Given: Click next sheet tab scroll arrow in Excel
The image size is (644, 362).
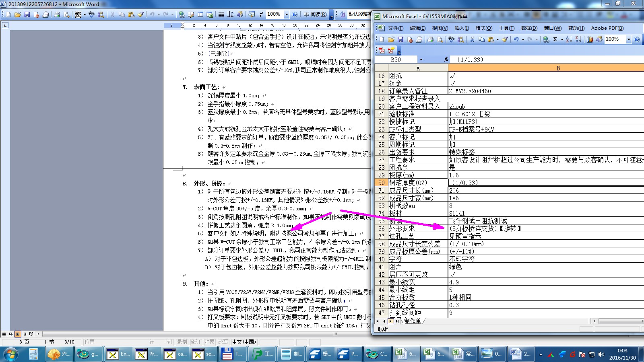Looking at the screenshot, I should (x=390, y=321).
